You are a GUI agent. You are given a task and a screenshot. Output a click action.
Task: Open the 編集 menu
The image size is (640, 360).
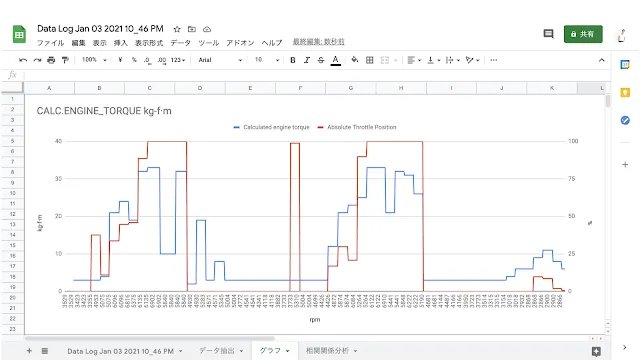[x=78, y=42]
